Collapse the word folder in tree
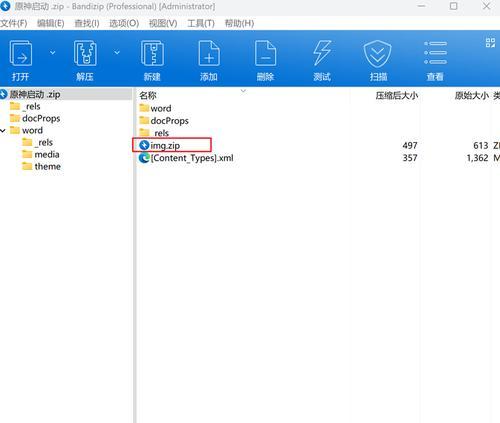The height and width of the screenshot is (423, 500). [x=3, y=131]
